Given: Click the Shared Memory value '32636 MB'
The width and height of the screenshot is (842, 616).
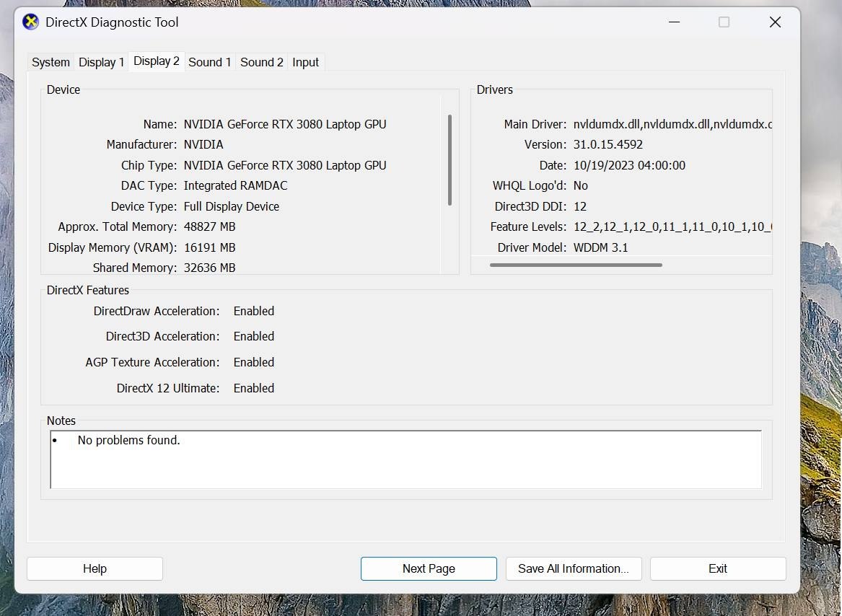Looking at the screenshot, I should click(x=209, y=268).
